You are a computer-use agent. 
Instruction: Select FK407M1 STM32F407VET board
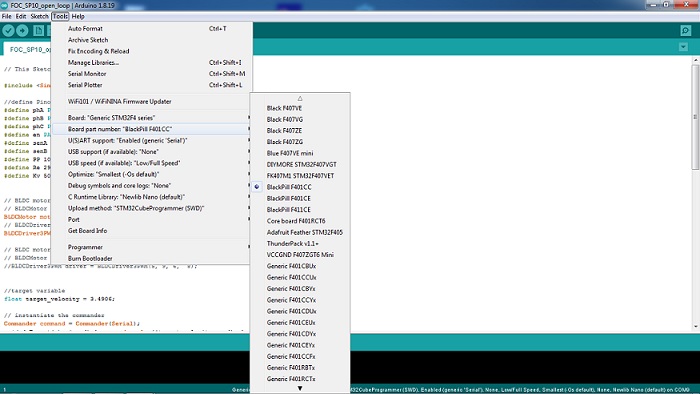pos(300,176)
